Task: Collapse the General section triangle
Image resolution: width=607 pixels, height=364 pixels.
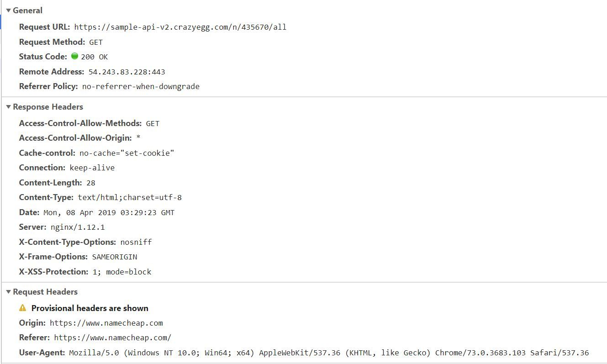Action: coord(8,11)
